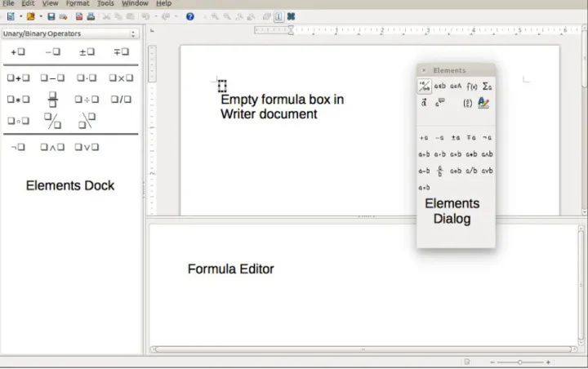
Task: Select the Formats category in Elements dialog
Action: click(x=483, y=103)
